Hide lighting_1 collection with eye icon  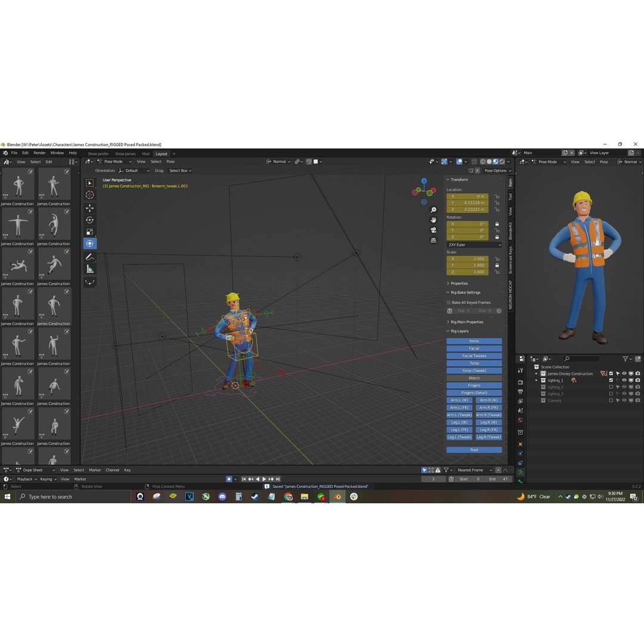click(624, 380)
